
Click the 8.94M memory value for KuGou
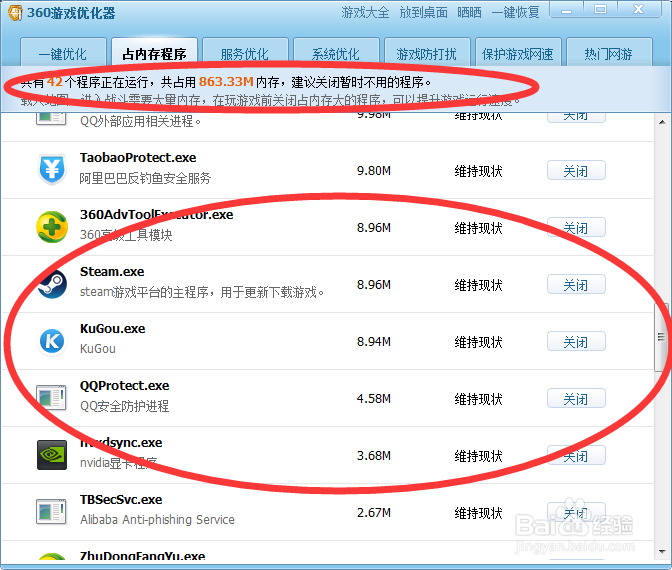(374, 342)
